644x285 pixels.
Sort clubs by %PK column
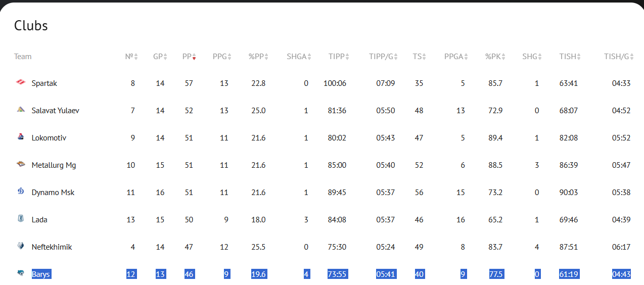pyautogui.click(x=495, y=57)
